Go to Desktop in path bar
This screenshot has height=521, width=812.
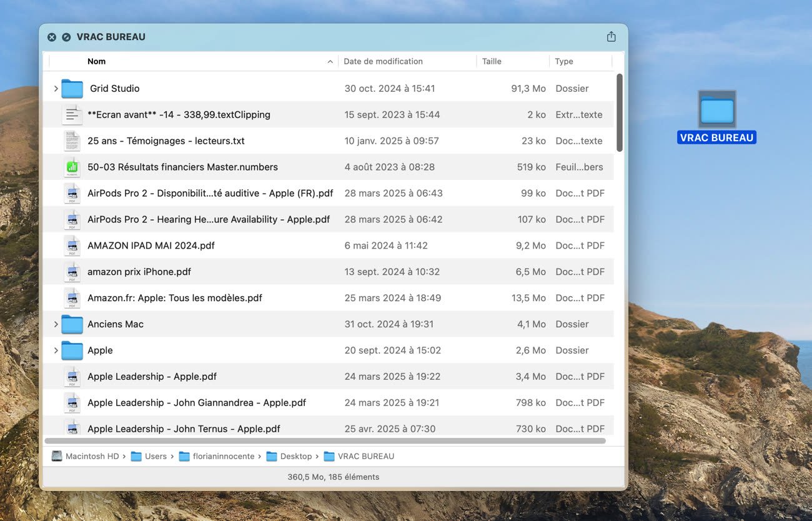pyautogui.click(x=296, y=457)
